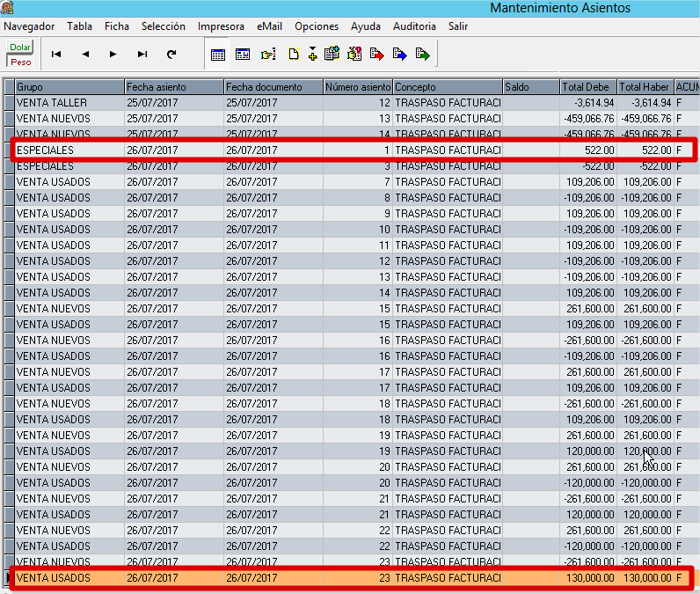The image size is (700, 594).
Task: Select the VENTA TALLER group cell
Action: point(69,103)
